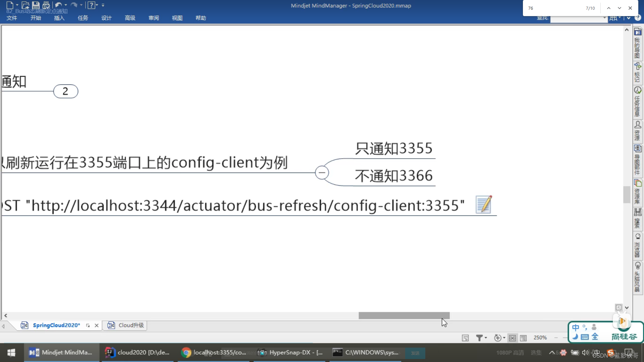Close the SpringCloud2020 document tab
This screenshot has height=362, width=644.
coord(97,325)
